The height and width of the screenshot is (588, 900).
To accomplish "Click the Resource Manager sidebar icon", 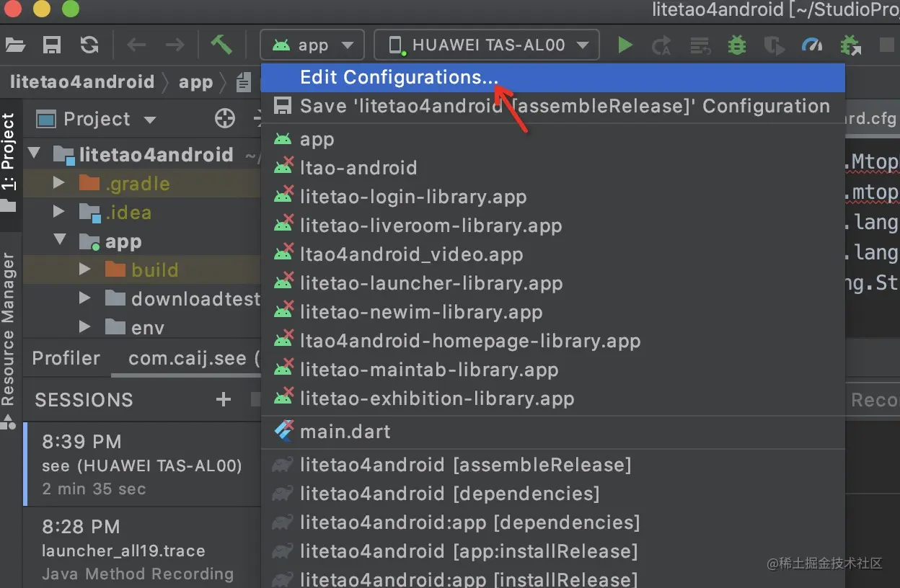I will pos(8,423).
